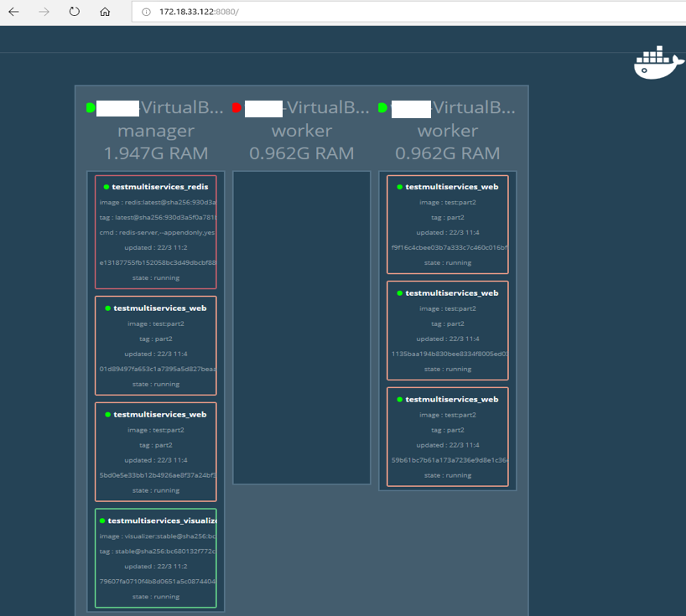Click green dot beside testmultiservices_redis title

tap(107, 187)
